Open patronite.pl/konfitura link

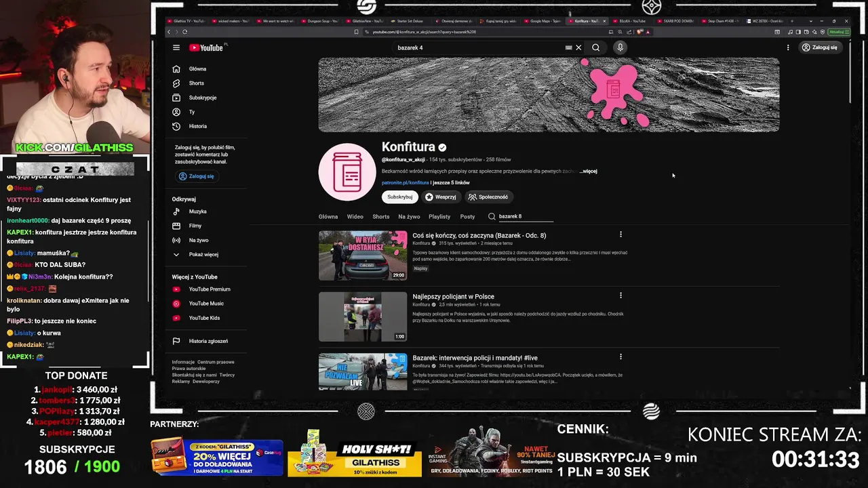tap(406, 183)
